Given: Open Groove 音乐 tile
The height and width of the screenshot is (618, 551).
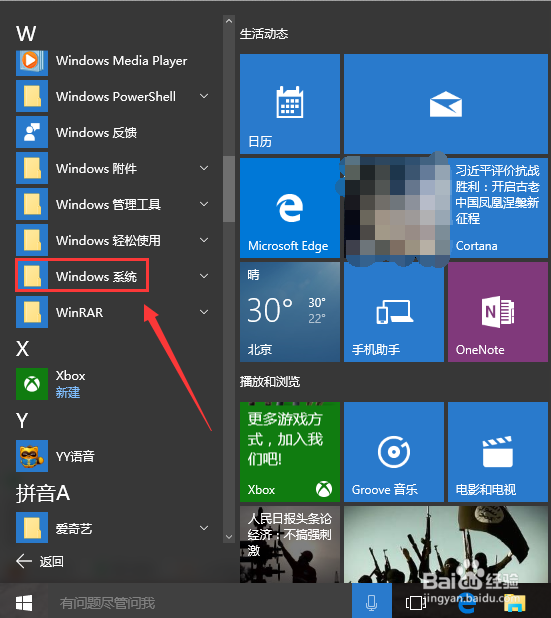Looking at the screenshot, I should (x=394, y=452).
